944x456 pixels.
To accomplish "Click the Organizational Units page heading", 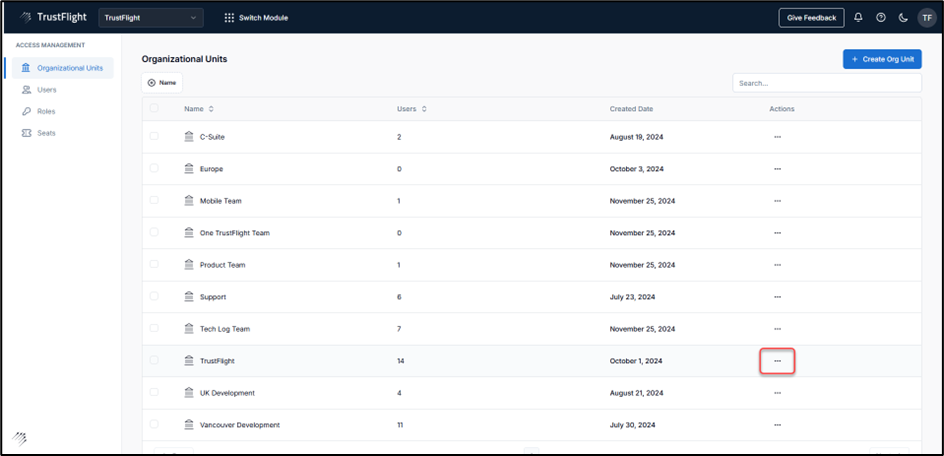I will [184, 59].
